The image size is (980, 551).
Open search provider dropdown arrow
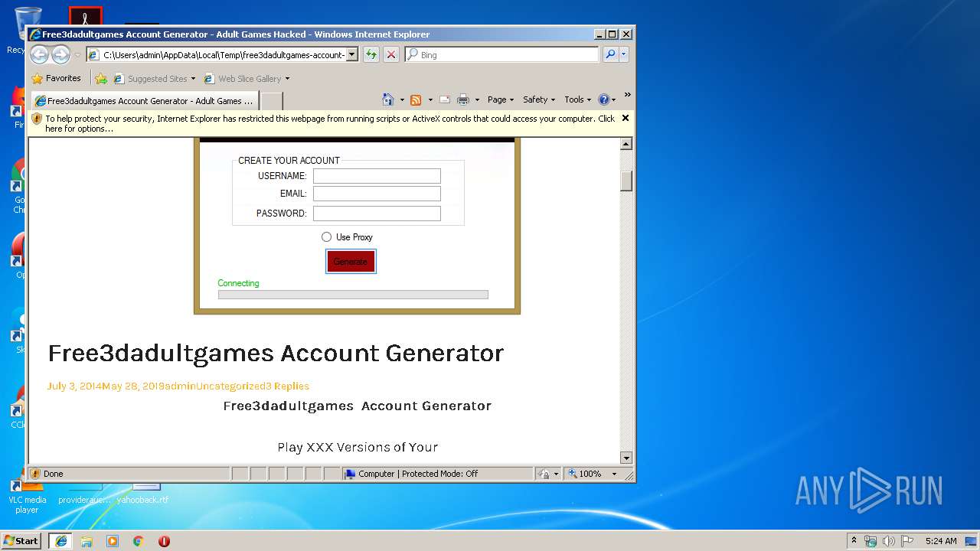pyautogui.click(x=624, y=55)
